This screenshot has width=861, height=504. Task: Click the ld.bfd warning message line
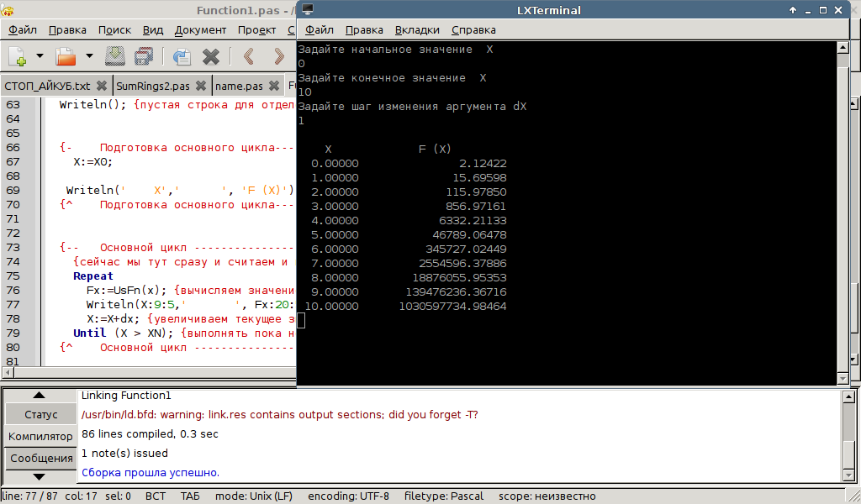pyautogui.click(x=279, y=415)
